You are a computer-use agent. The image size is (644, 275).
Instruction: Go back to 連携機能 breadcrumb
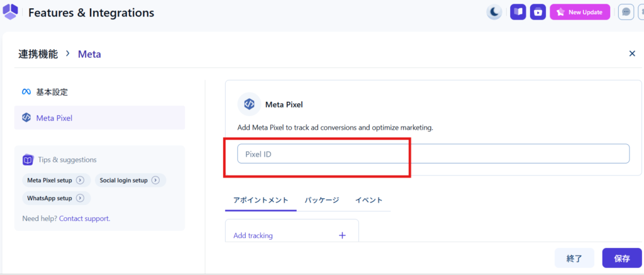[38, 54]
